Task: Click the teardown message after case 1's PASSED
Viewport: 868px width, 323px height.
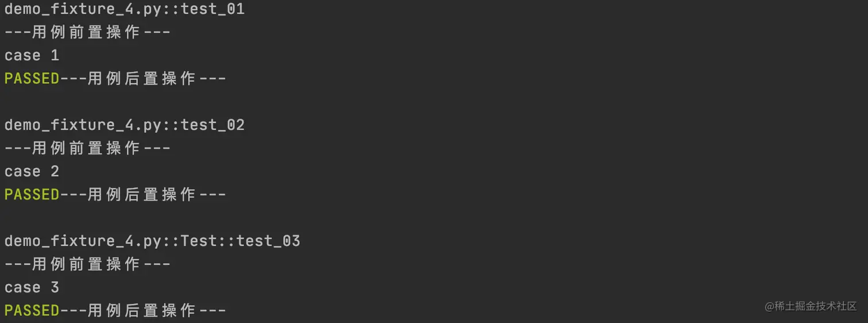Action: click(x=143, y=79)
